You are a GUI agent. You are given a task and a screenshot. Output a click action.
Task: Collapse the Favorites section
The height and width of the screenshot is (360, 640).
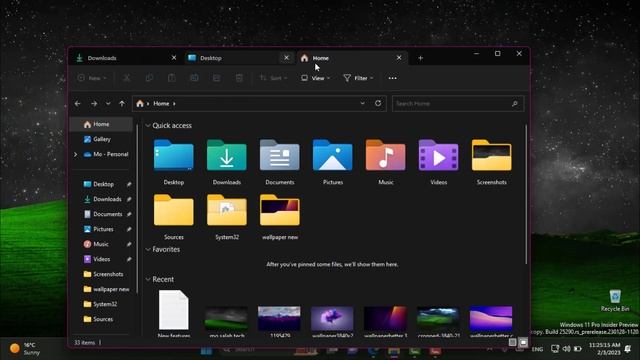(x=148, y=249)
